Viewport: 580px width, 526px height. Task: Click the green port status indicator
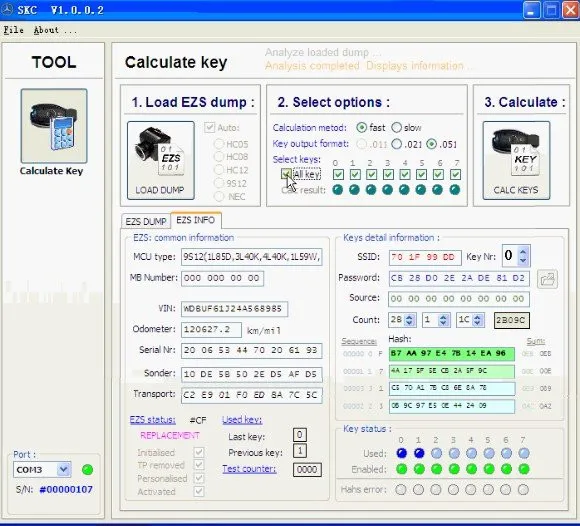point(87,470)
